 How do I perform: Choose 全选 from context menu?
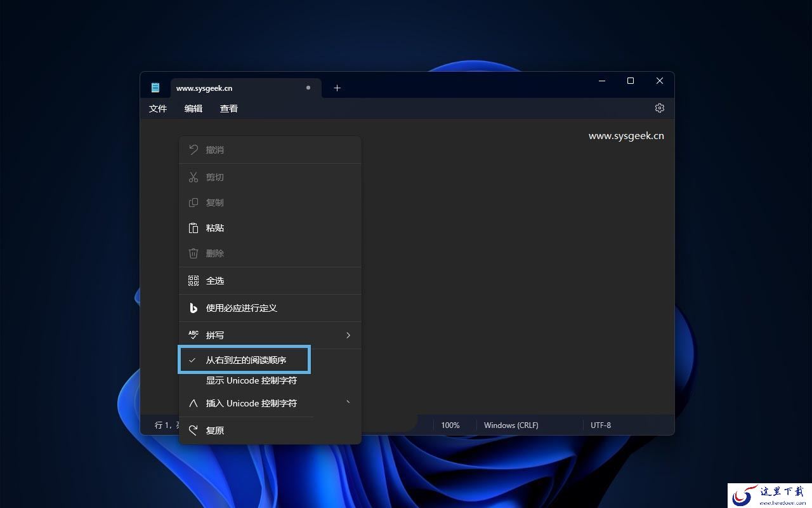[270, 281]
